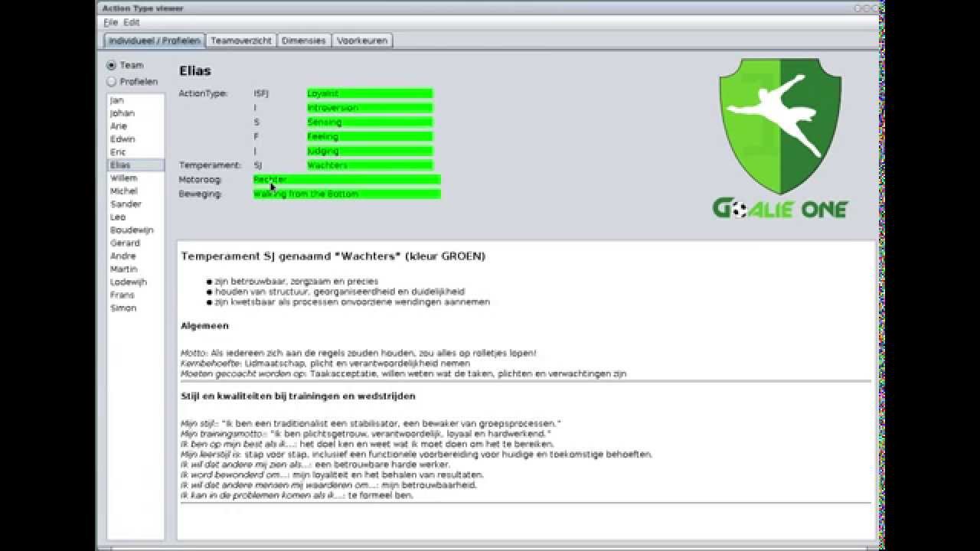Click the green Wachters temperament bar
This screenshot has width=980, height=551.
click(x=370, y=165)
